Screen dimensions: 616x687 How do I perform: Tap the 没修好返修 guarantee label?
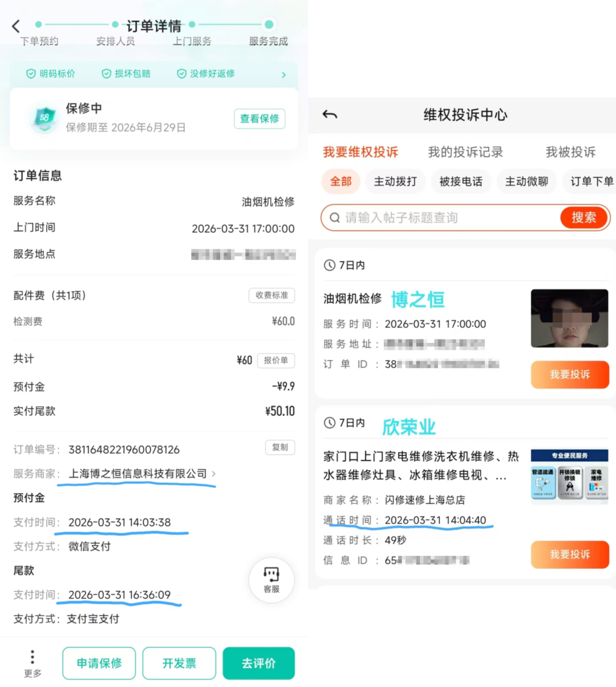click(x=212, y=74)
